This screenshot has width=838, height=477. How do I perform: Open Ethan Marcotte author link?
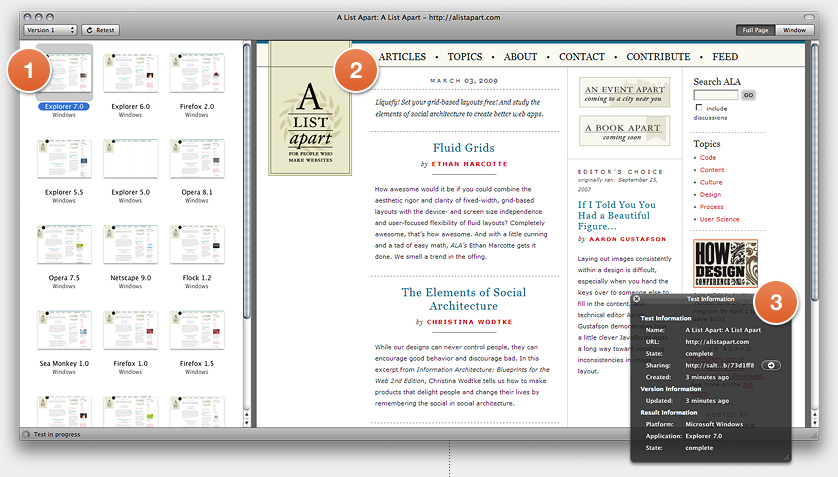click(x=469, y=164)
